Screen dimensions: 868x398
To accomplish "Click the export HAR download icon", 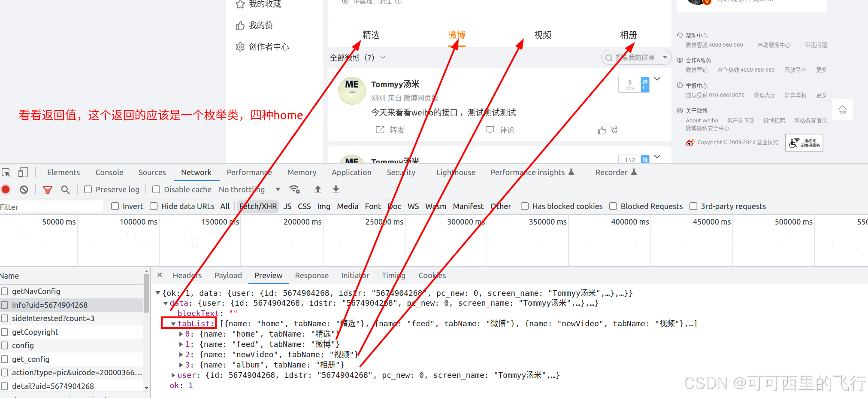I will coord(336,189).
